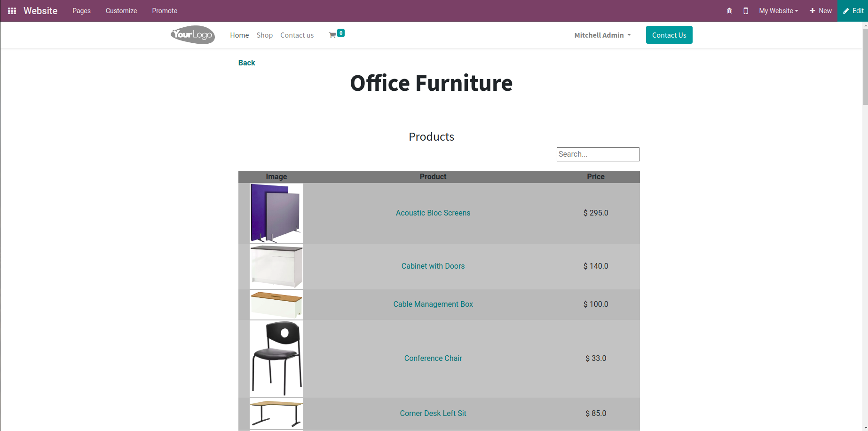Go to the Shop page

(265, 35)
